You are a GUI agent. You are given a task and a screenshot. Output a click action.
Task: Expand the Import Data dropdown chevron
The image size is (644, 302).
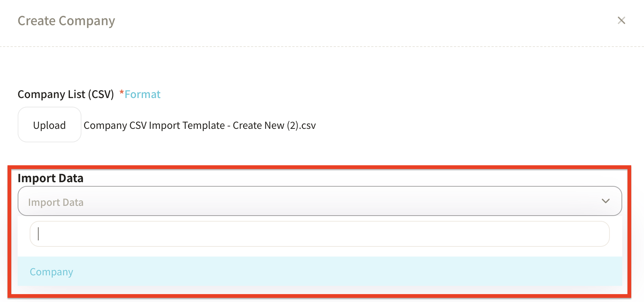(x=605, y=201)
